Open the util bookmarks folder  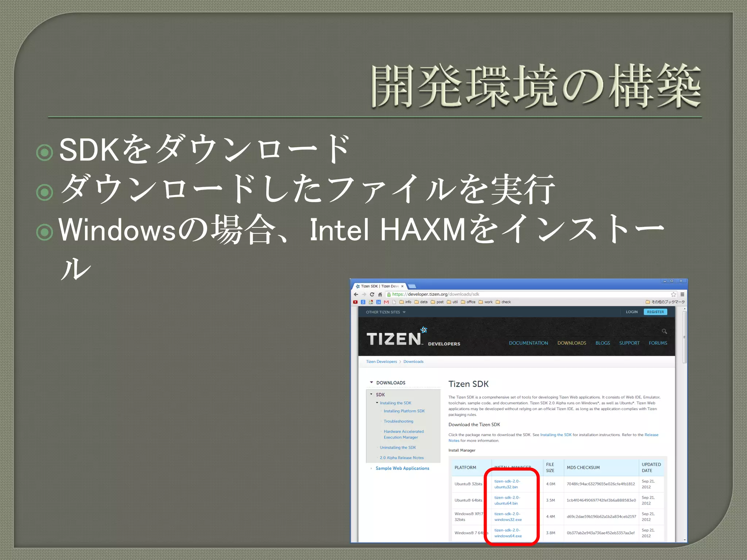[x=452, y=302]
